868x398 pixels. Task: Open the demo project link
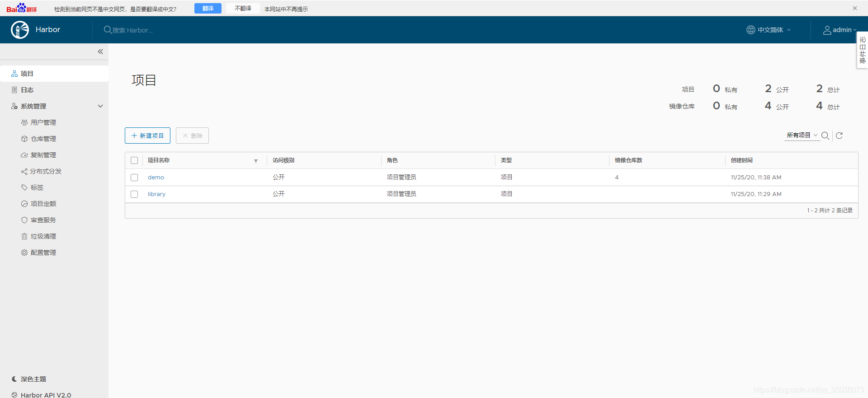[x=156, y=178]
